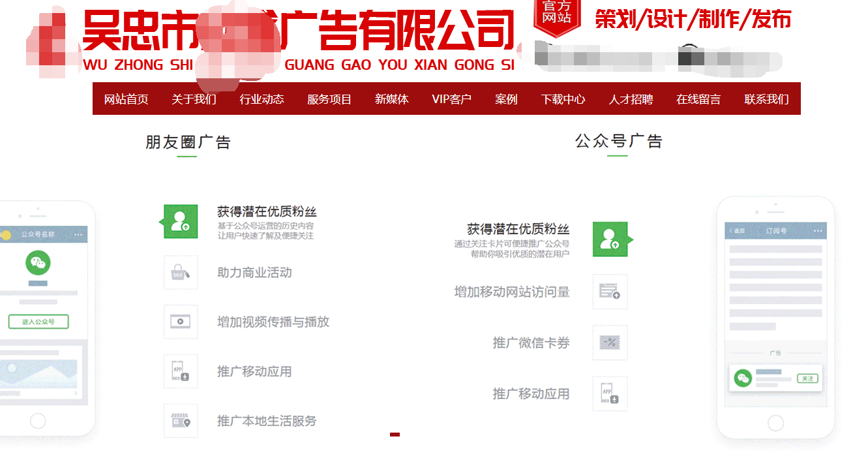Go to 关于我们 in navigation bar
The image size is (868, 460).
point(194,99)
